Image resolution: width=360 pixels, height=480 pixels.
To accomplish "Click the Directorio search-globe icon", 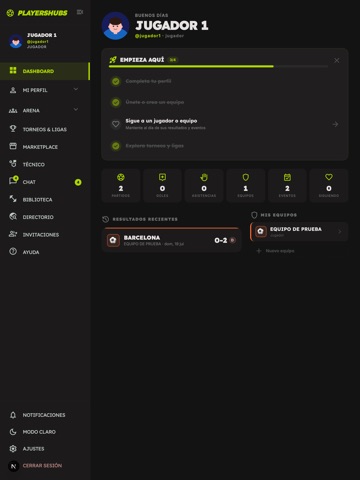I will pos(13,217).
